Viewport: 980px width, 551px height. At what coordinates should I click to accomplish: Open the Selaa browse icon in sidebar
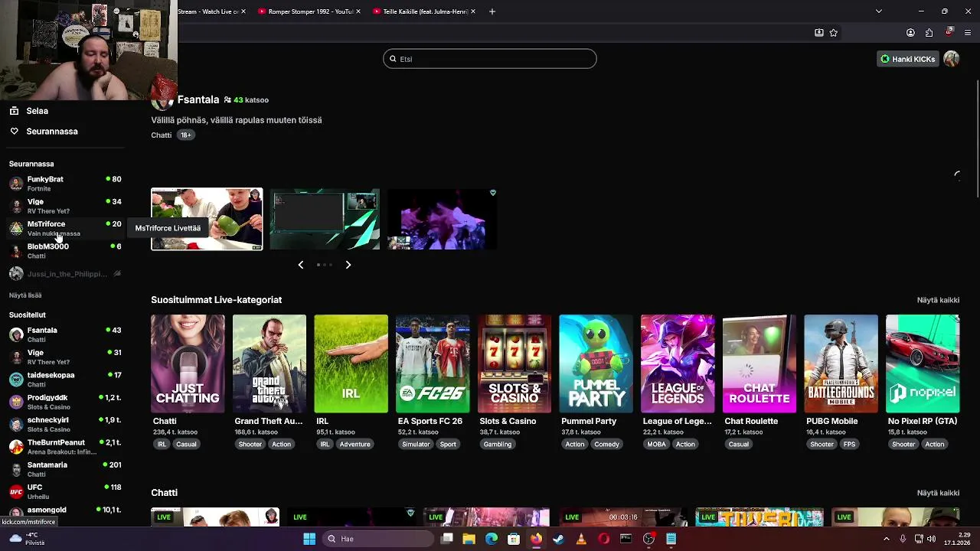14,111
